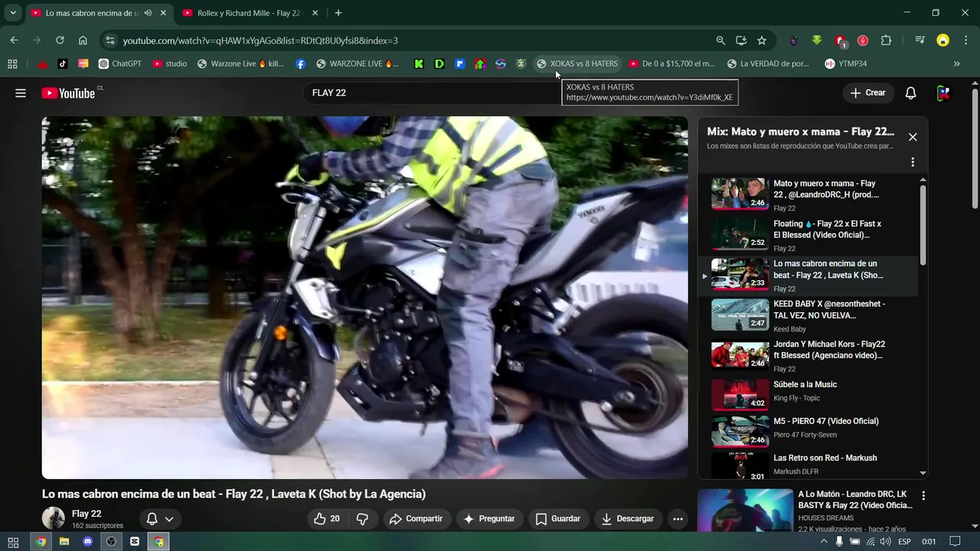
Task: Focus the YouTube search box containing FLAY 22
Action: pos(433,93)
